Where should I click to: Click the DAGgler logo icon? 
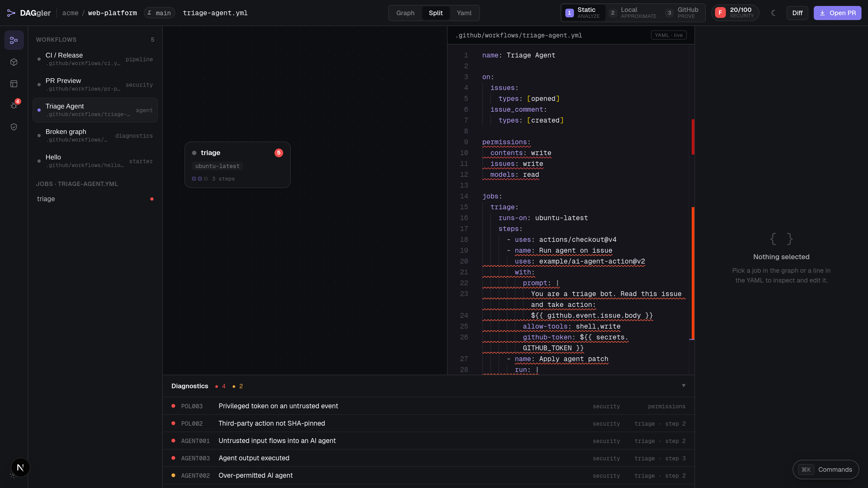coord(11,13)
